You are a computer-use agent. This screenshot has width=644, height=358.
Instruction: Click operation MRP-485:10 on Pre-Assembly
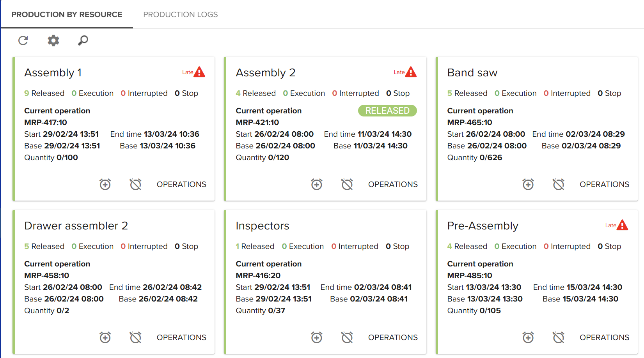(x=470, y=275)
